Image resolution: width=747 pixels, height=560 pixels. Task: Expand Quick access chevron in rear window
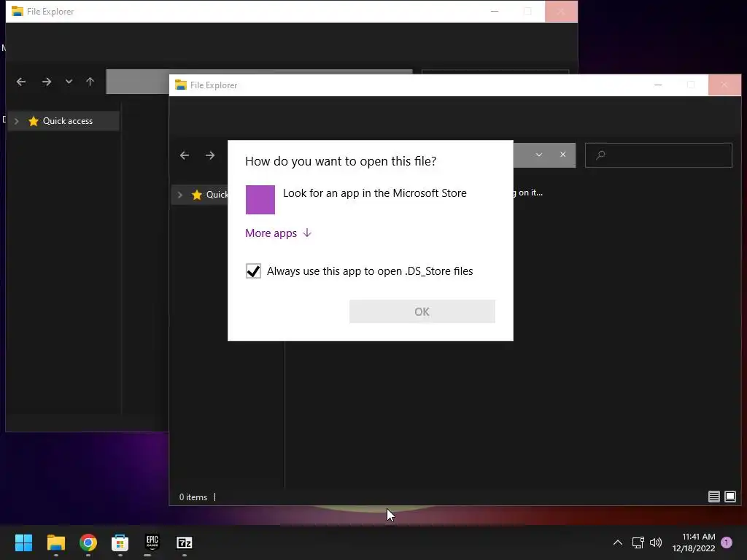click(x=17, y=121)
